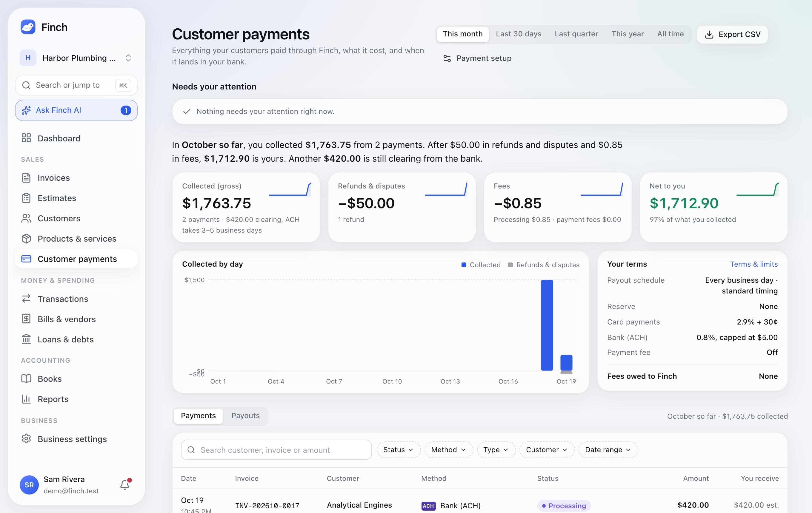Open the Terms & limits link

[754, 264]
